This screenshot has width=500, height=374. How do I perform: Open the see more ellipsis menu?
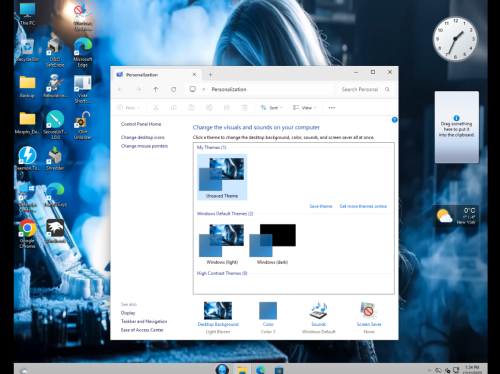pos(332,108)
